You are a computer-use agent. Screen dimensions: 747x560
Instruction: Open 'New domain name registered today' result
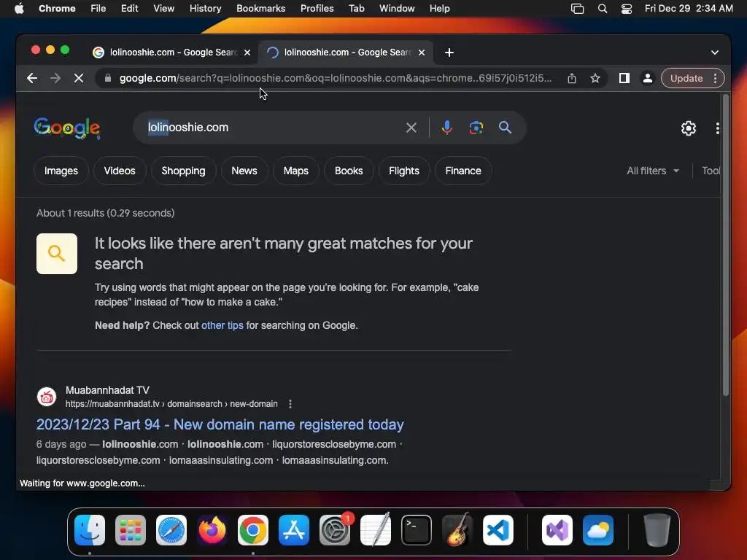tap(220, 424)
